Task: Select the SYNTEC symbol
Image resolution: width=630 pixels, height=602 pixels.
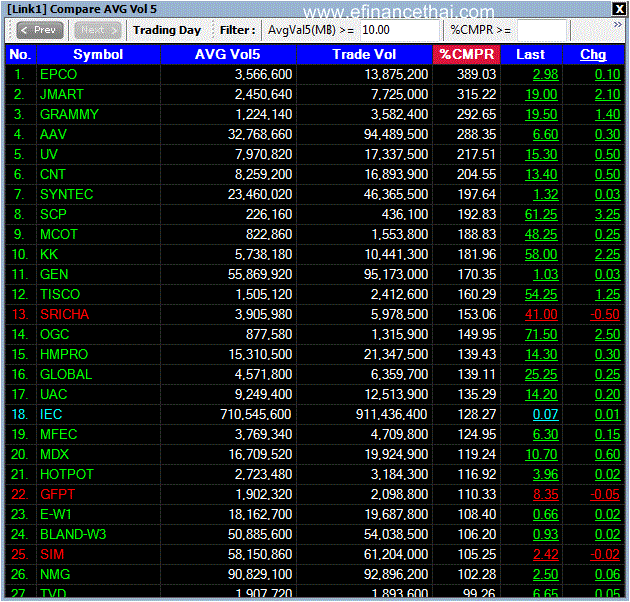Action: [66, 195]
